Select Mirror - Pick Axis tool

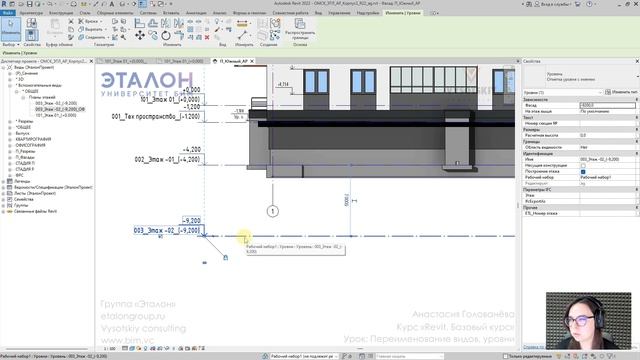[166, 24]
